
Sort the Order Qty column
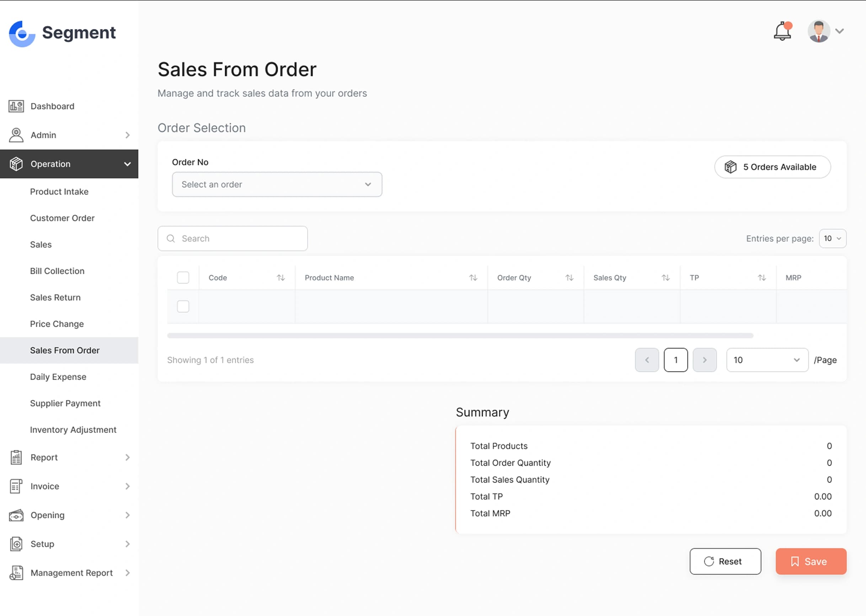click(569, 278)
